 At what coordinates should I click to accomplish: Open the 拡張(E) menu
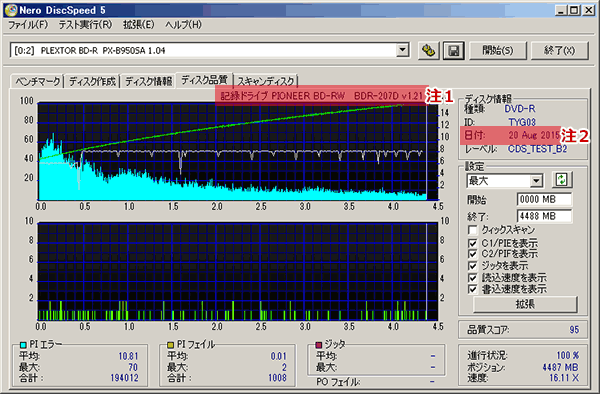pos(139,25)
